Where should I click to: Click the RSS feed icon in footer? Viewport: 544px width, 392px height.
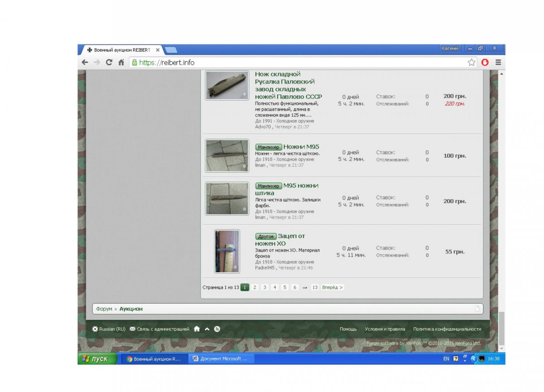pos(217,329)
